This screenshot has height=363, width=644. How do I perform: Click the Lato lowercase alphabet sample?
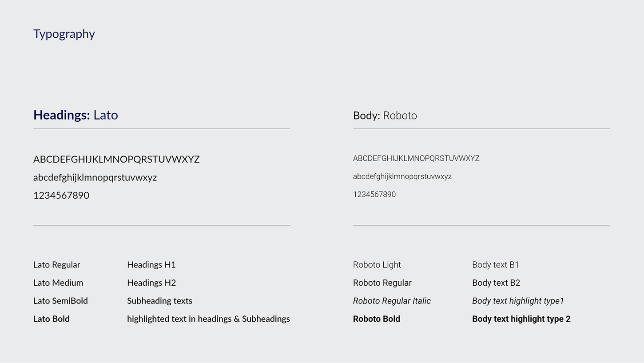click(95, 177)
